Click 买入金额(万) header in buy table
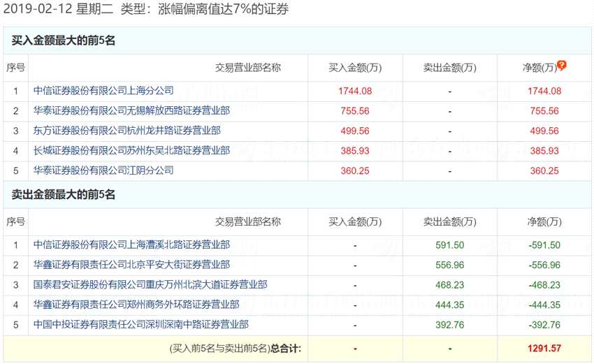 coord(355,68)
